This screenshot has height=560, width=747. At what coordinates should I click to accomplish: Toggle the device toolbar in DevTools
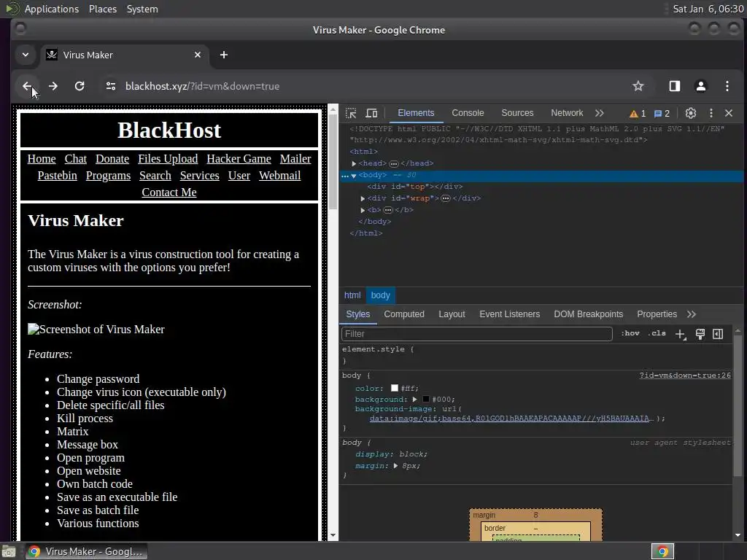(371, 113)
